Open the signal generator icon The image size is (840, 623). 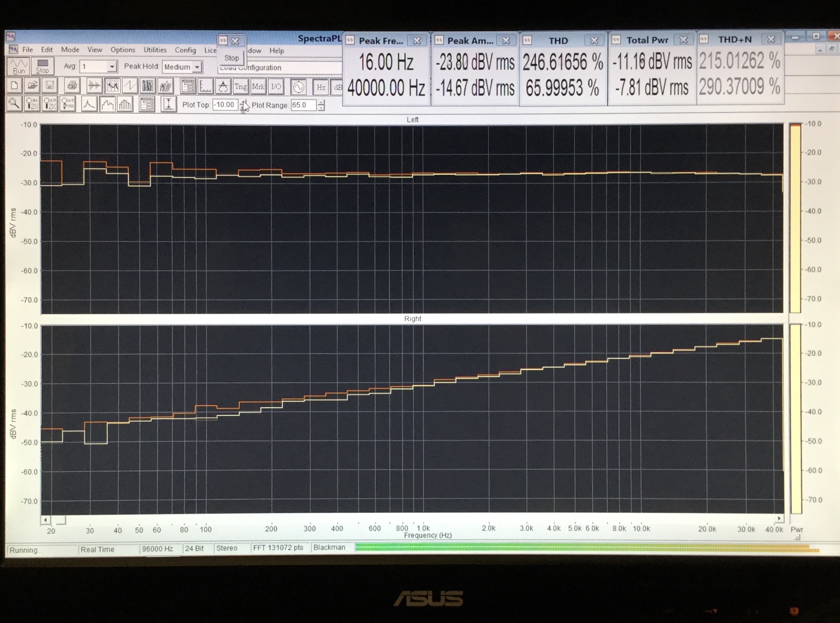click(298, 87)
